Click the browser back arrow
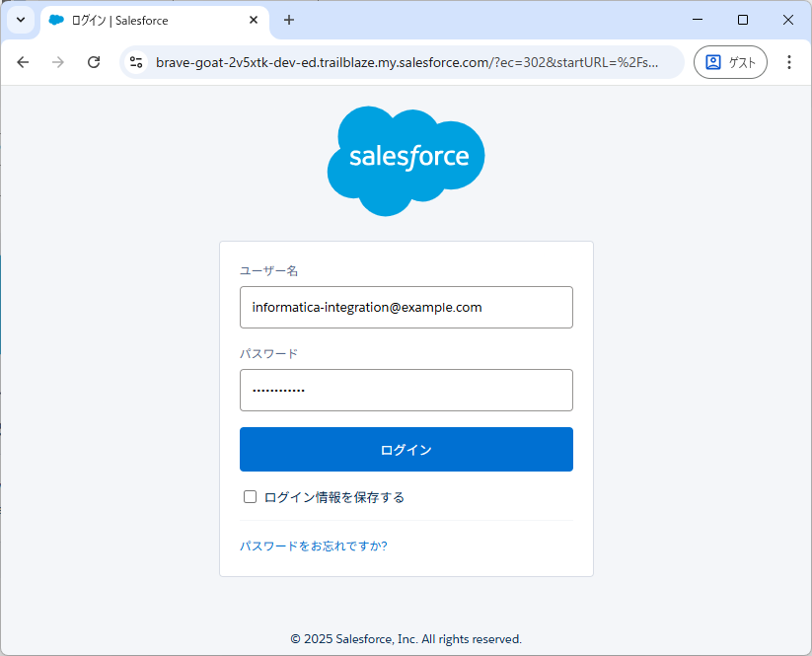Screen dimensions: 812x656 pyautogui.click(x=23, y=63)
